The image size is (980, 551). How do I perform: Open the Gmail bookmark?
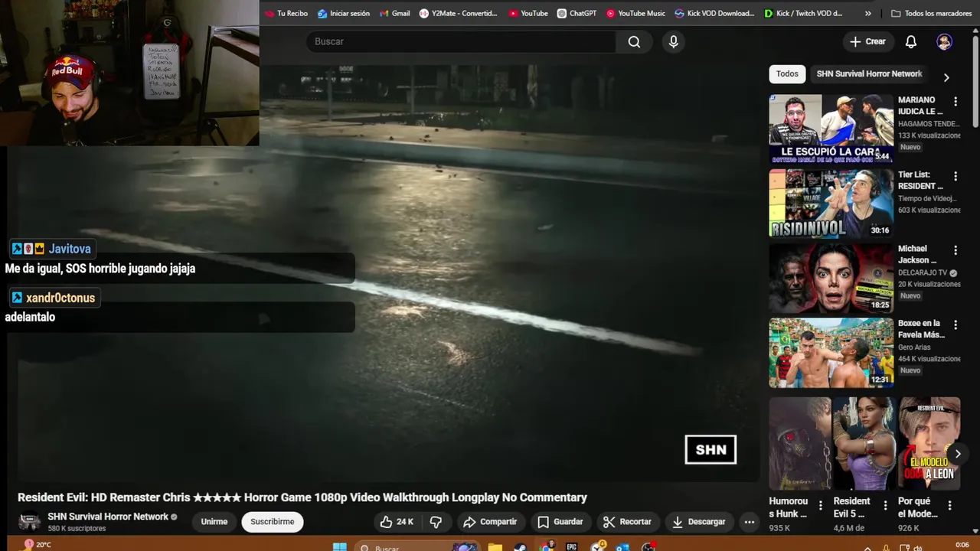394,13
